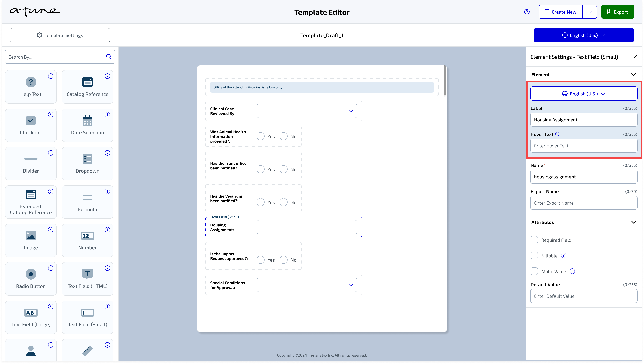Select the Number element icon

(87, 236)
